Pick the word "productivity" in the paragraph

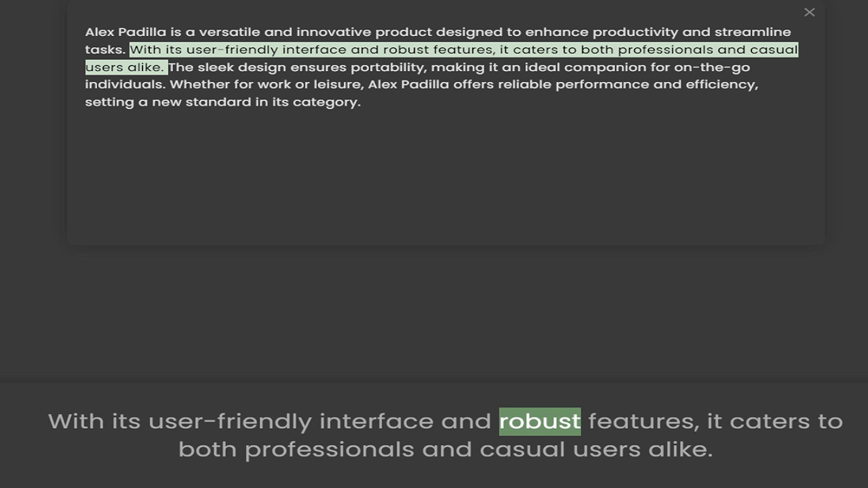(x=635, y=32)
